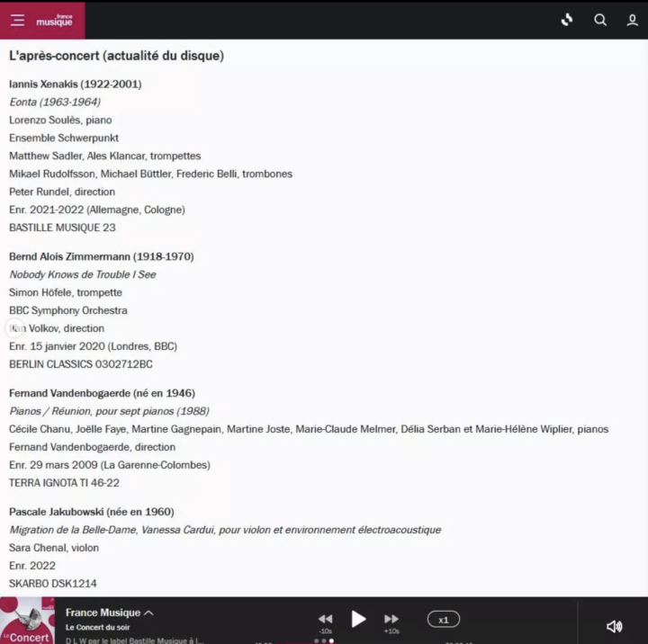Open the search magnifier icon

pos(600,20)
